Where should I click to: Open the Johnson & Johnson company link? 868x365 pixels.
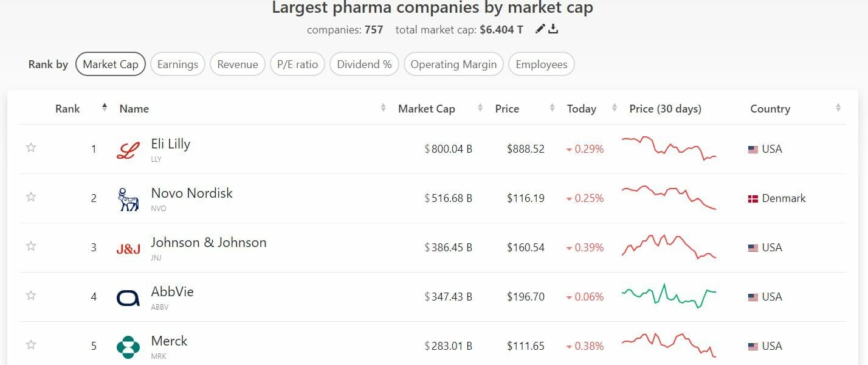208,243
